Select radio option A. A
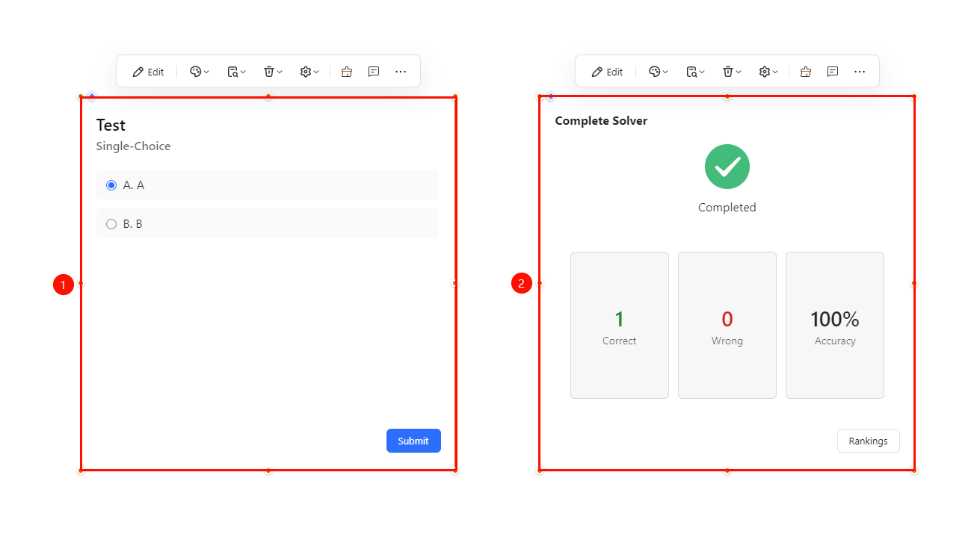The height and width of the screenshot is (549, 980). (x=111, y=185)
